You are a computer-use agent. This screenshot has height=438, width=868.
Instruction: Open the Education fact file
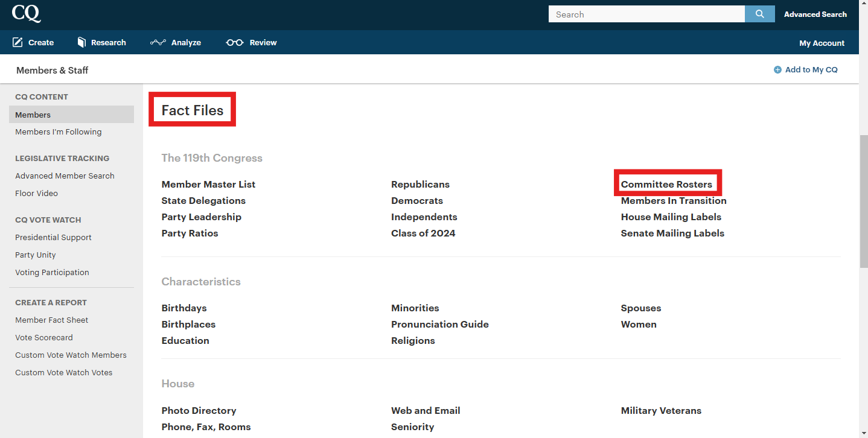(185, 340)
